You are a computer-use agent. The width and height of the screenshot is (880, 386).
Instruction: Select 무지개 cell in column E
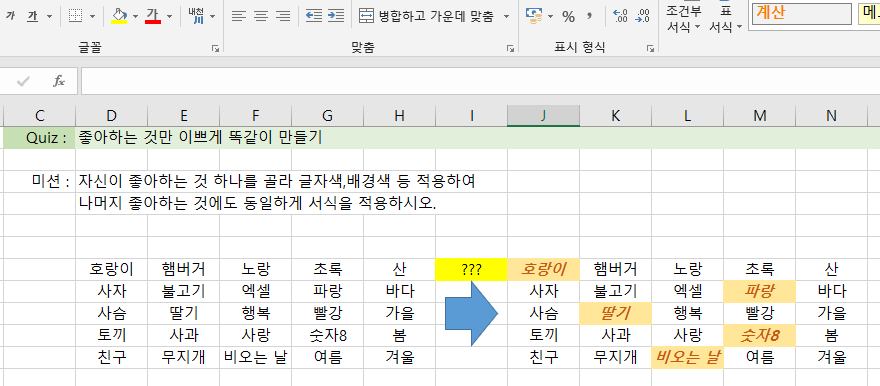pos(183,357)
